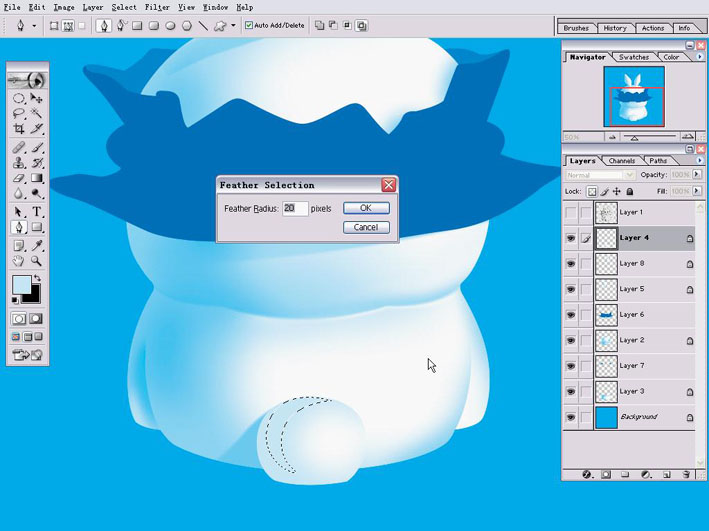Open the Filter menu
This screenshot has width=709, height=531.
(x=157, y=7)
